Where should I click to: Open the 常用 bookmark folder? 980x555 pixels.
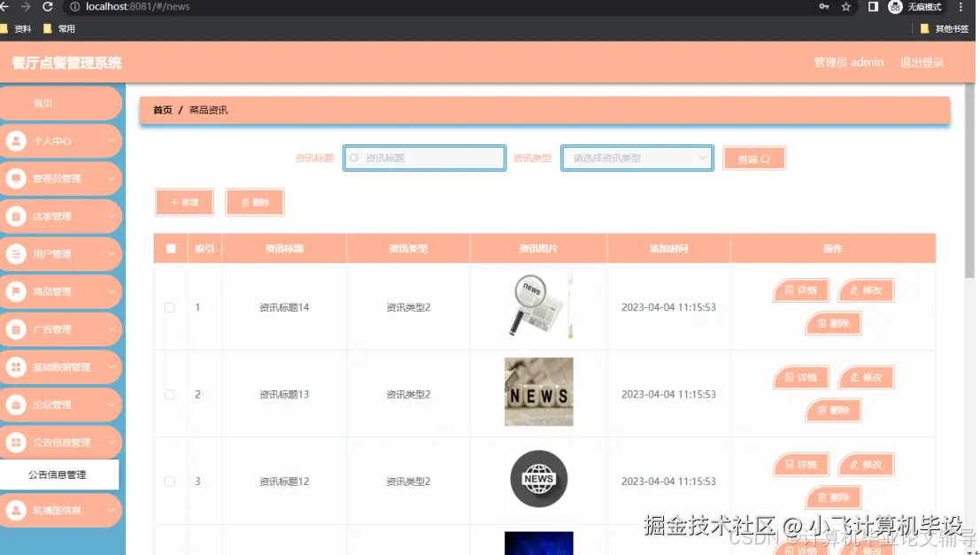[59, 28]
